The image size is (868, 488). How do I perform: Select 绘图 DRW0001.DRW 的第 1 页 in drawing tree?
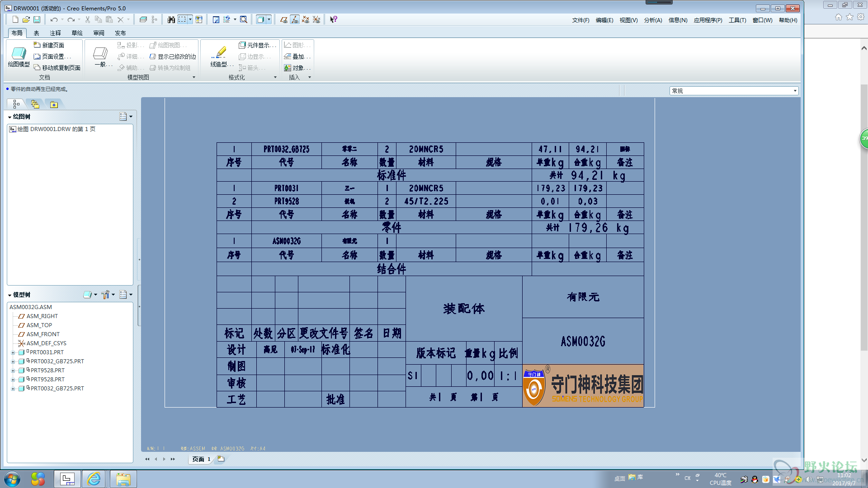(52, 129)
